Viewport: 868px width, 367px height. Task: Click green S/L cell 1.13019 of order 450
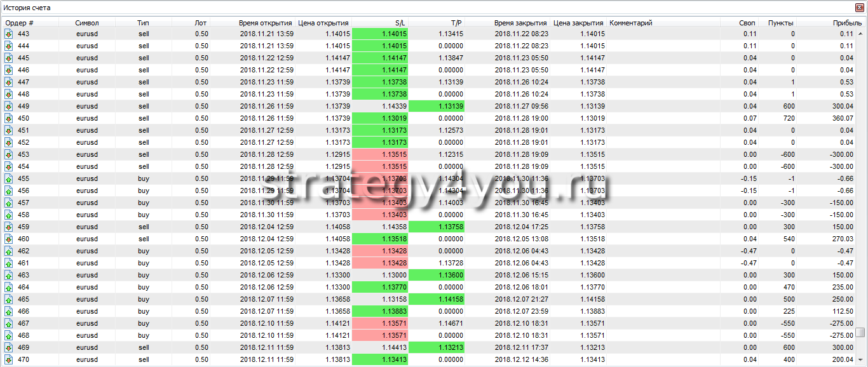point(380,118)
